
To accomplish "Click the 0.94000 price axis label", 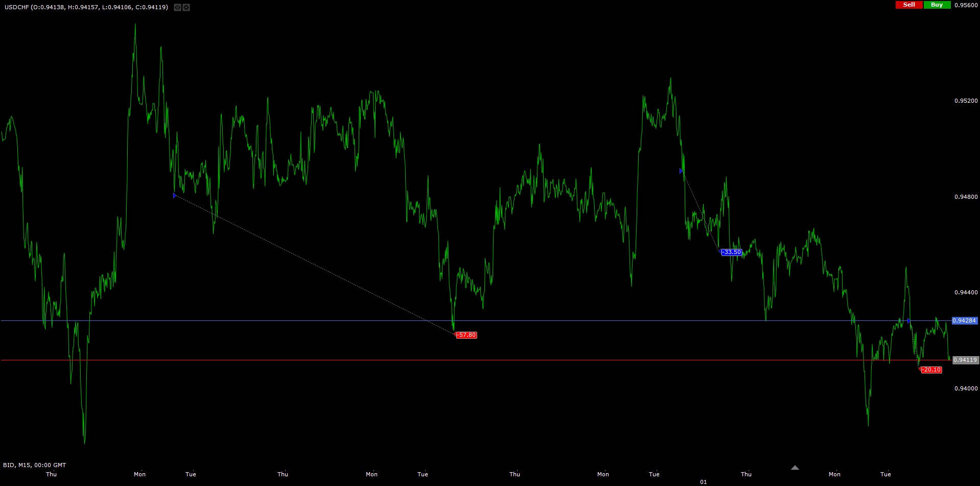I will pyautogui.click(x=966, y=388).
